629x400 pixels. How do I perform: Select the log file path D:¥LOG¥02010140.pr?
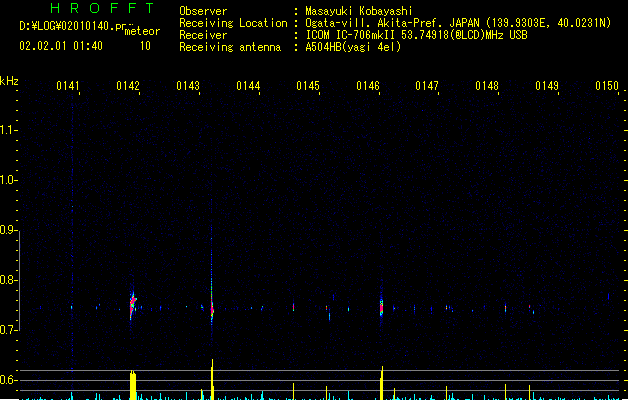pos(73,26)
